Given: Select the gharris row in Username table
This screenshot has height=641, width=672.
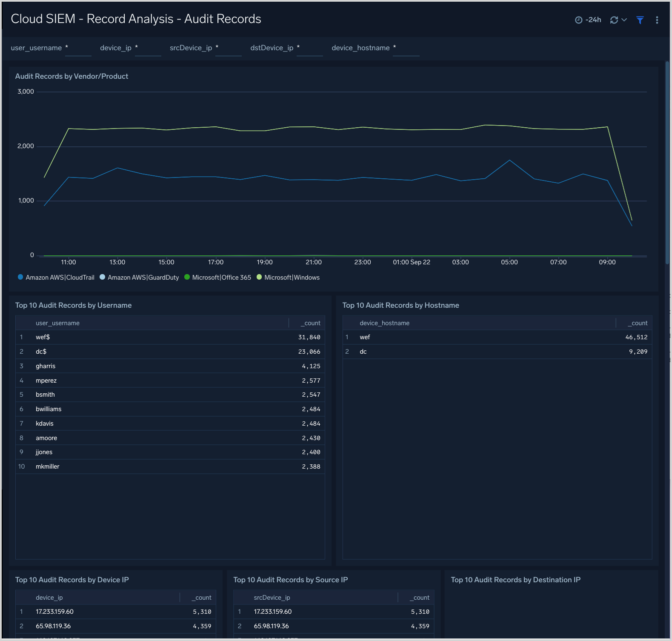Looking at the screenshot, I should pos(46,366).
